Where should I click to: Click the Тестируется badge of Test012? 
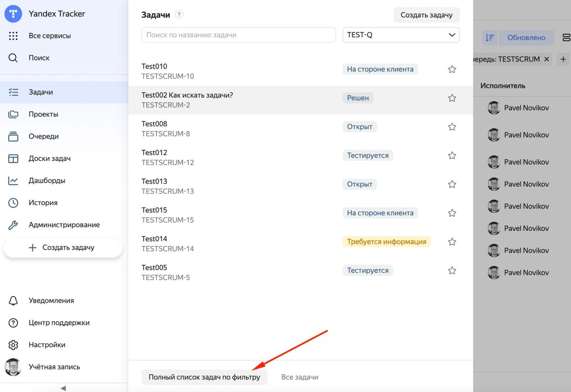(368, 156)
